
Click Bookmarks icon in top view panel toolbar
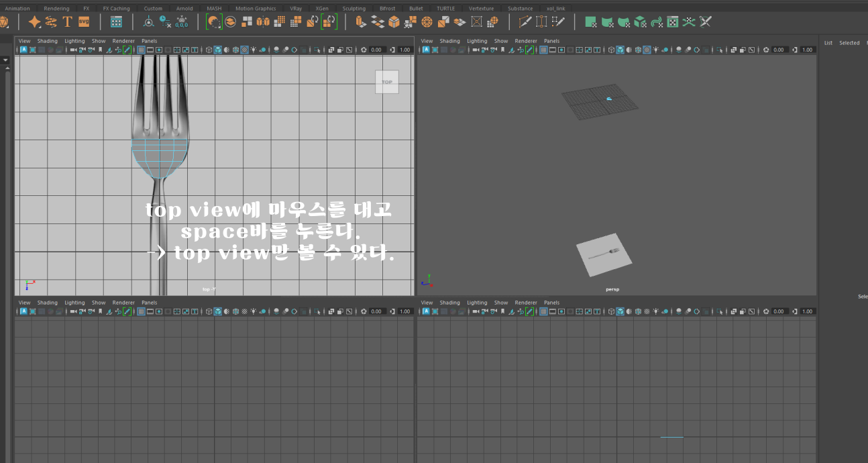click(x=100, y=50)
